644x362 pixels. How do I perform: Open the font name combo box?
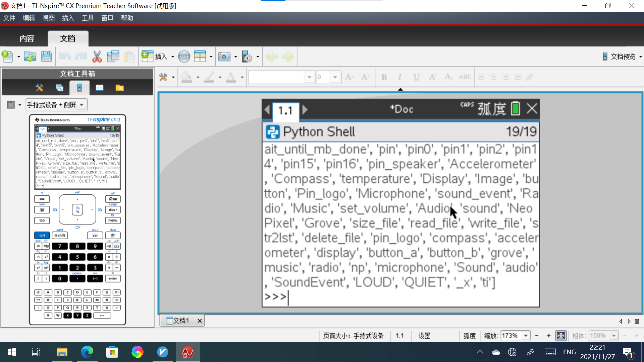(x=282, y=77)
